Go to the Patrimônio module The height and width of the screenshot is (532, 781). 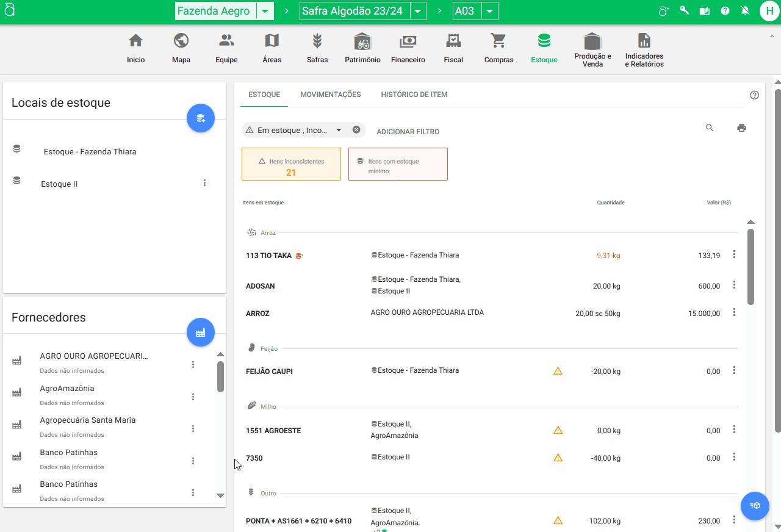click(x=362, y=41)
